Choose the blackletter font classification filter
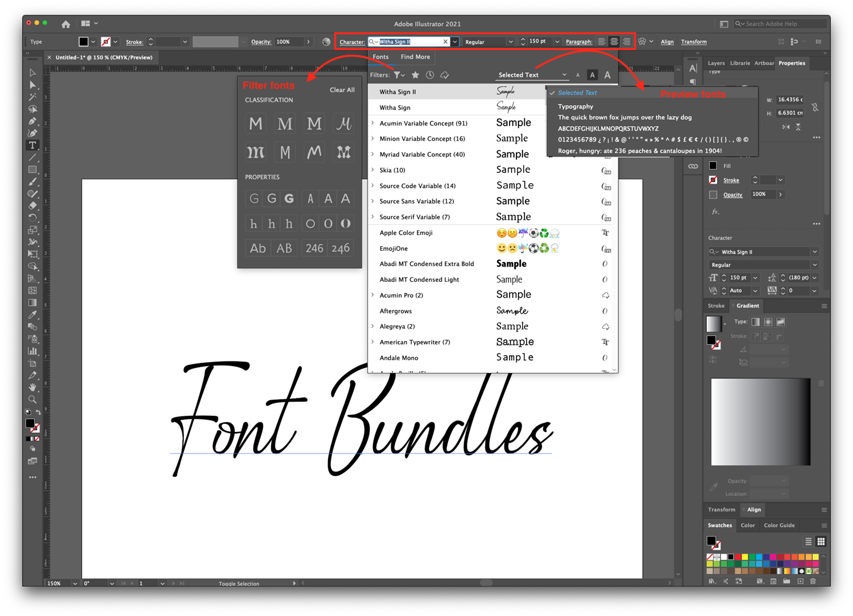853x616 pixels. pyautogui.click(x=255, y=152)
